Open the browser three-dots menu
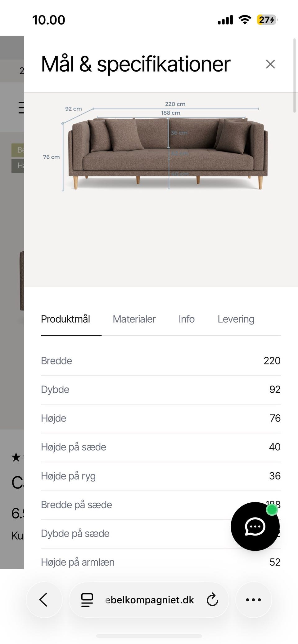The width and height of the screenshot is (298, 644). [253, 600]
